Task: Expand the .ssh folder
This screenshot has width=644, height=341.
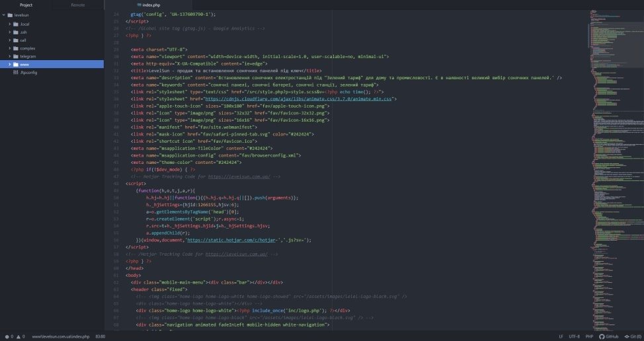Action: (x=10, y=32)
